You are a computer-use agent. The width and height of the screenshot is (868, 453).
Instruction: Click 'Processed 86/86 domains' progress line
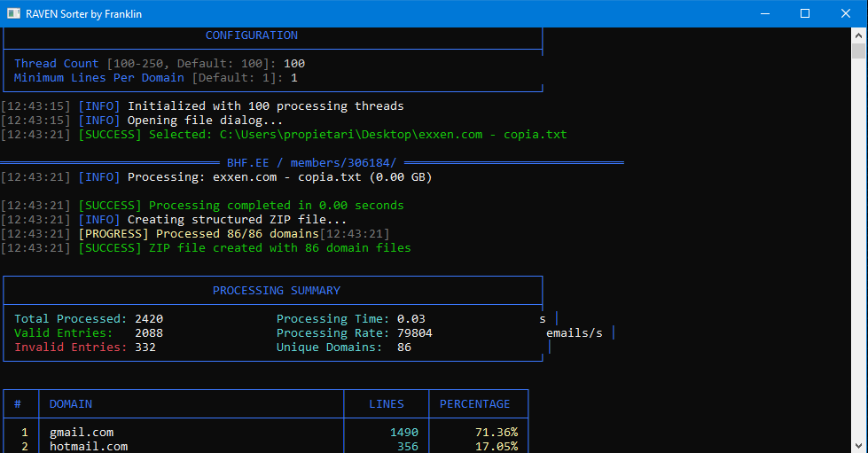tap(238, 234)
